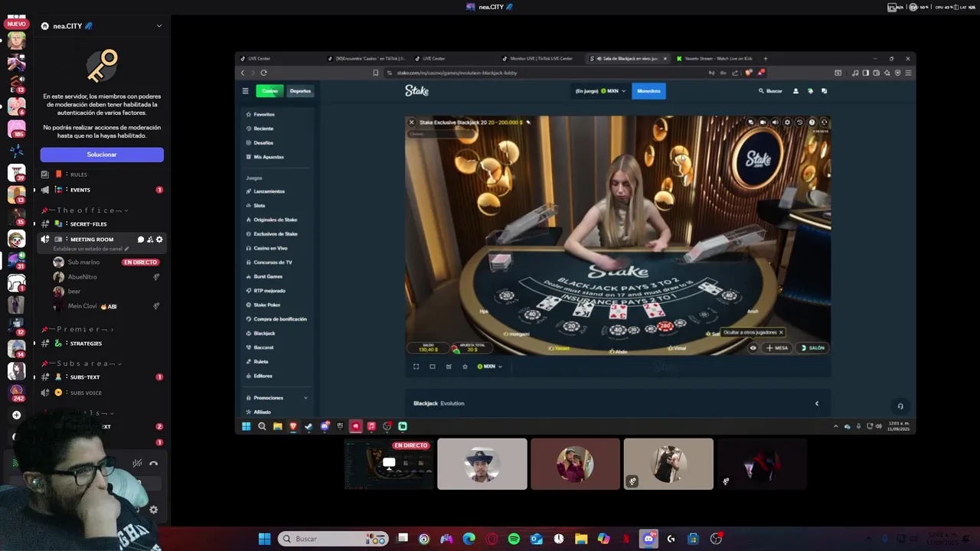
Task: Open MEETING ROOM channel settings gear
Action: coord(159,240)
